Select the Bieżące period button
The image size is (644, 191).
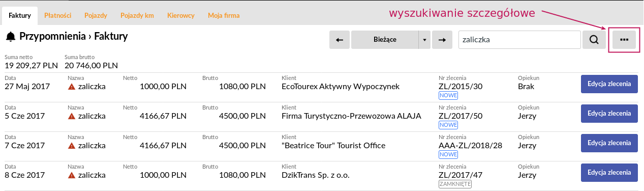click(385, 40)
